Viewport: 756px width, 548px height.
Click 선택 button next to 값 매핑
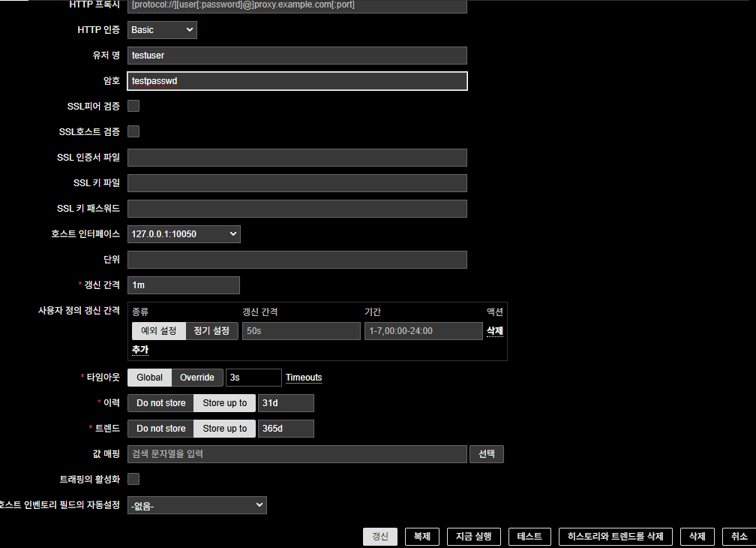coord(486,454)
